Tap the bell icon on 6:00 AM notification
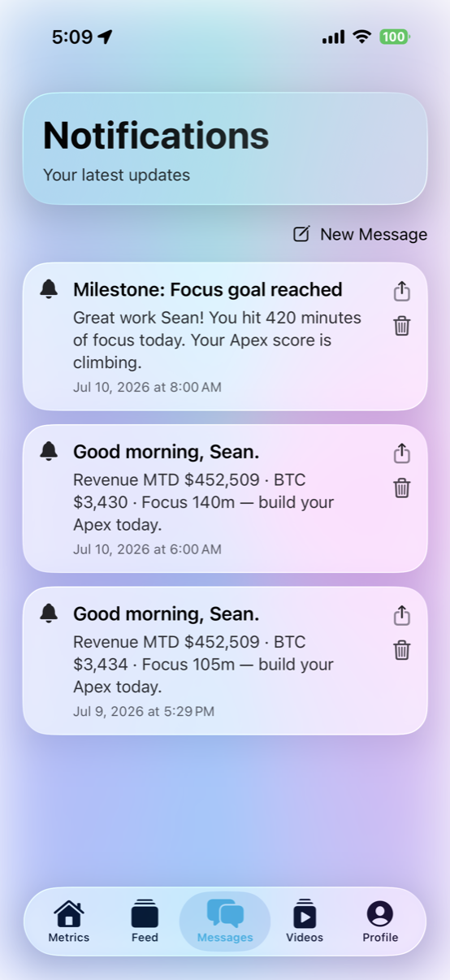Viewport: 450px width, 980px height. pos(49,450)
